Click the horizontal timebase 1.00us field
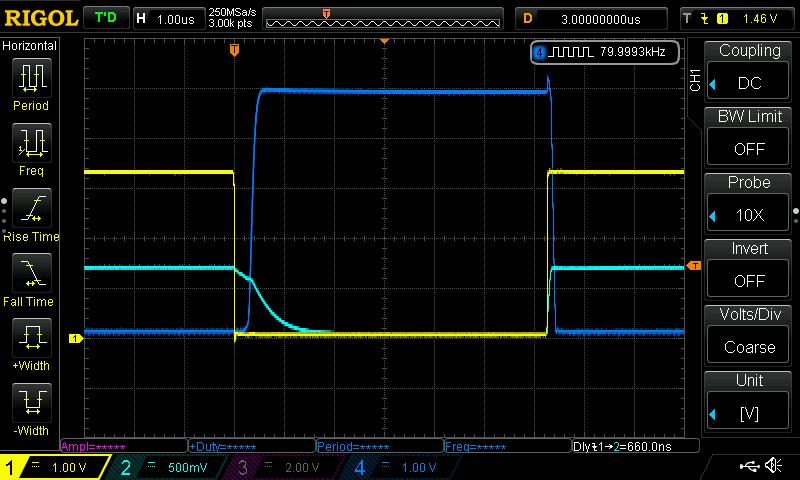 coord(168,18)
